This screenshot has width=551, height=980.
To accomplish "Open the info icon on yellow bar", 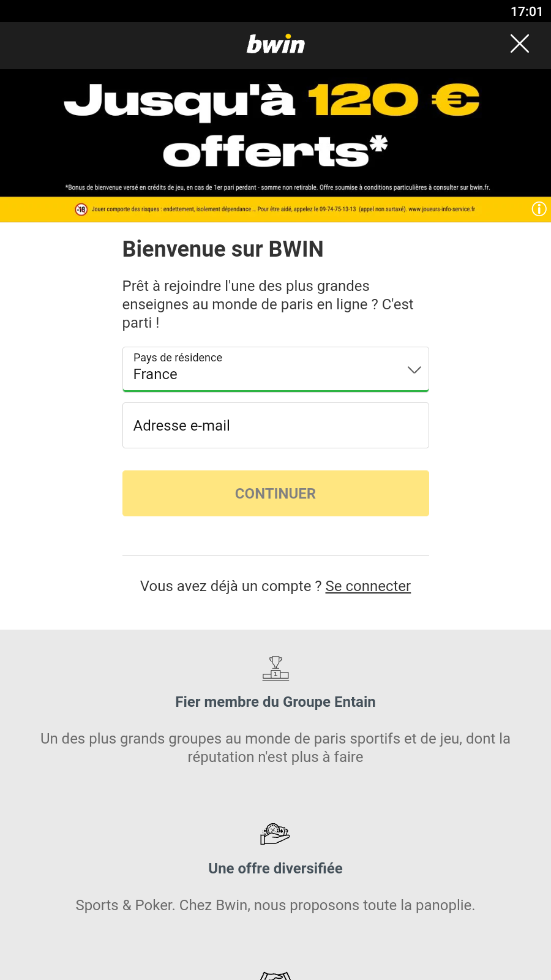I will [x=539, y=209].
